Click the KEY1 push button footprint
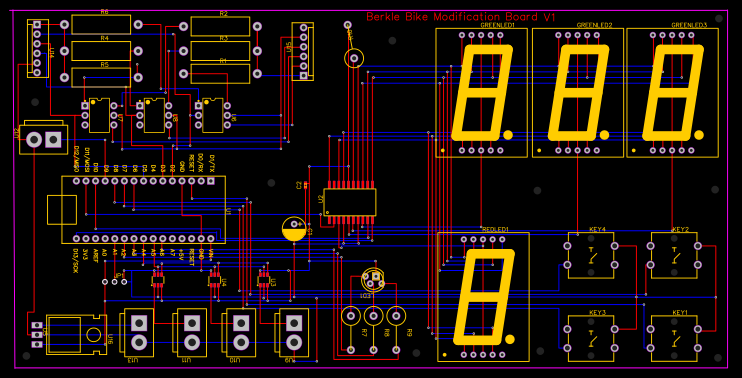The image size is (742, 378). 674,339
